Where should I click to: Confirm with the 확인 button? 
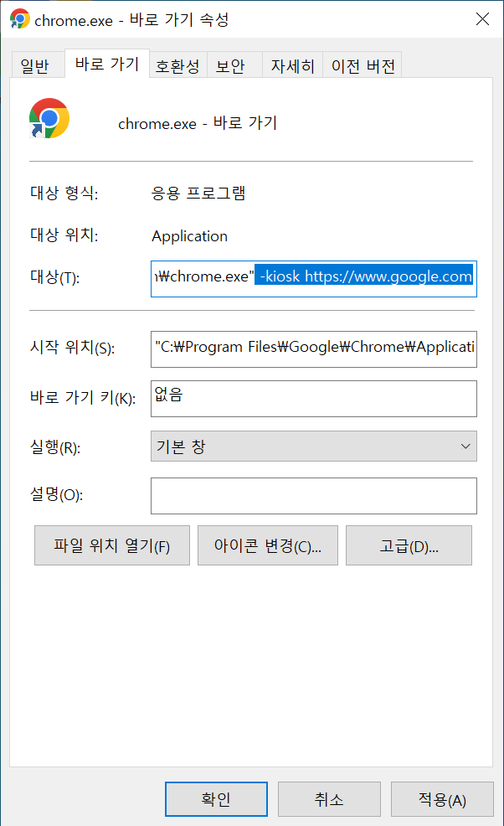(217, 799)
